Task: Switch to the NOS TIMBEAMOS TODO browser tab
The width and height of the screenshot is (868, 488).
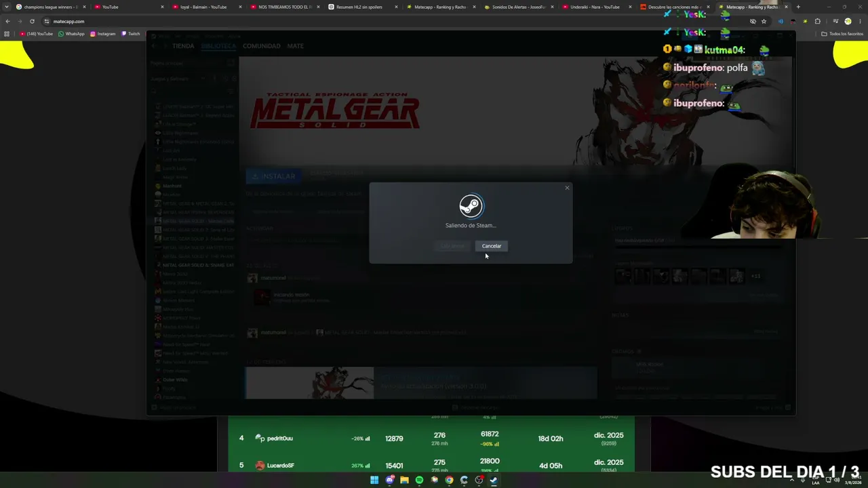Action: pyautogui.click(x=285, y=7)
